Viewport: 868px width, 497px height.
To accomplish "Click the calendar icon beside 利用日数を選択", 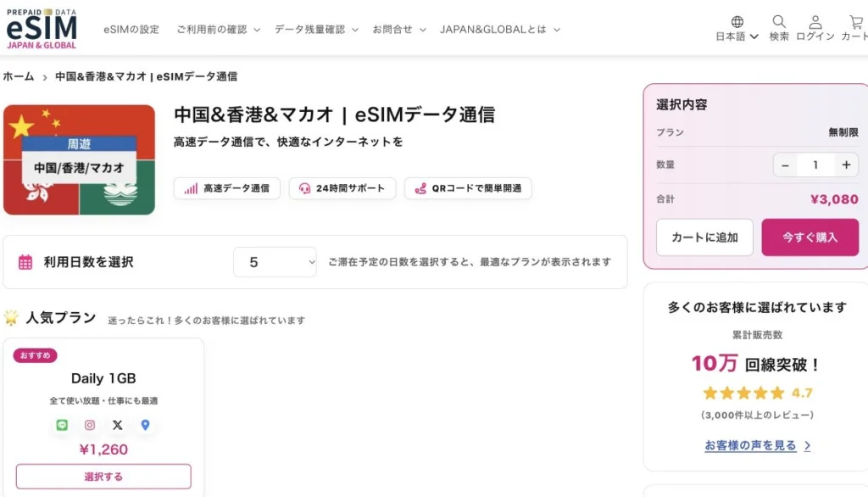I will tap(25, 262).
